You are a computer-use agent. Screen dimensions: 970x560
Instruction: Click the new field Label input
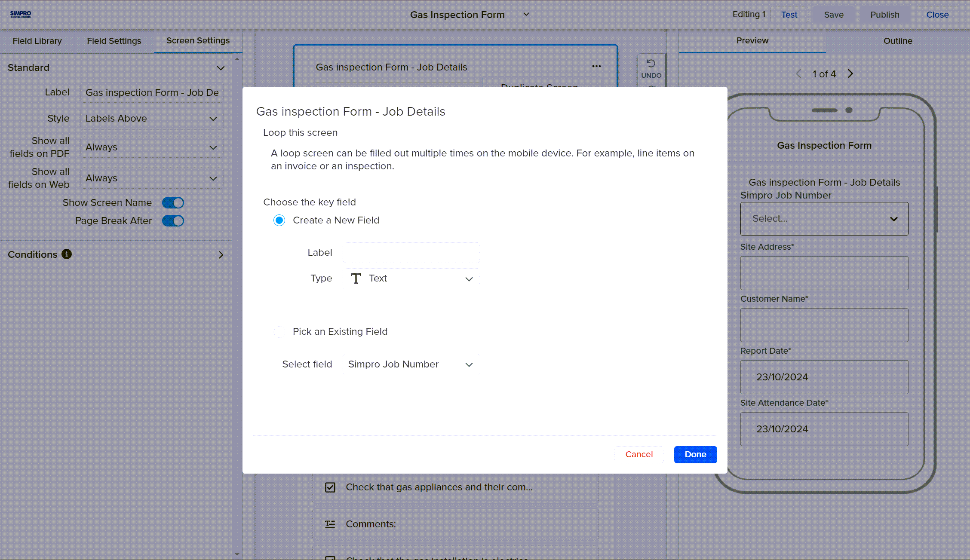(x=411, y=253)
